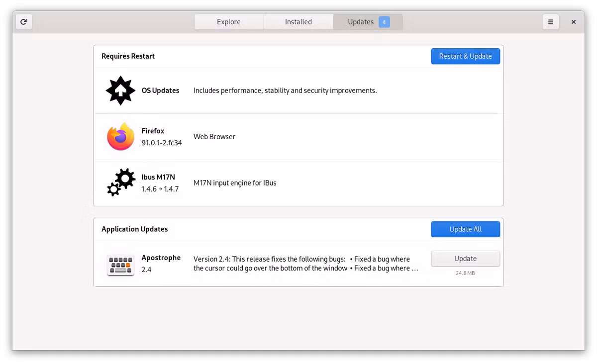Open the hamburger menu in header
Image resolution: width=597 pixels, height=364 pixels.
pyautogui.click(x=551, y=22)
